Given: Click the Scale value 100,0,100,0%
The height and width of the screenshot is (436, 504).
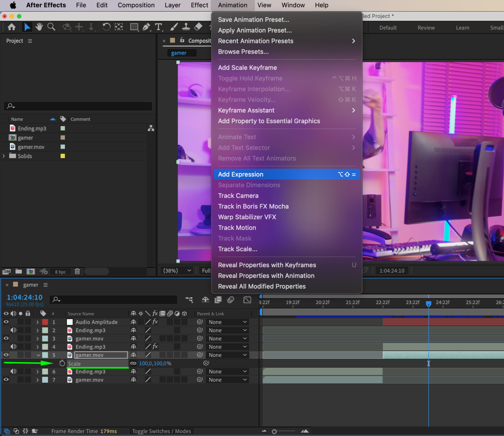Looking at the screenshot, I should 155,363.
